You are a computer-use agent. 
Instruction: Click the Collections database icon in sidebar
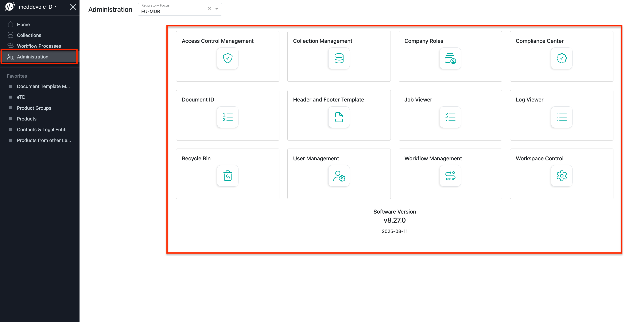[11, 35]
